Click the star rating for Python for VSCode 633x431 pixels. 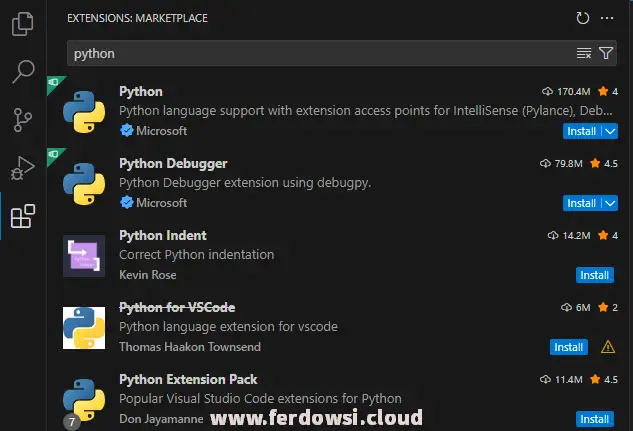click(x=608, y=308)
